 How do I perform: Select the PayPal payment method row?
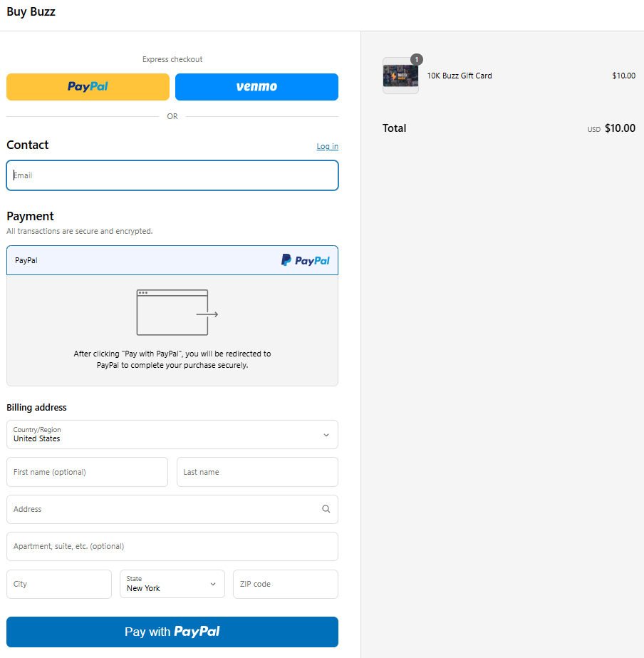point(172,260)
